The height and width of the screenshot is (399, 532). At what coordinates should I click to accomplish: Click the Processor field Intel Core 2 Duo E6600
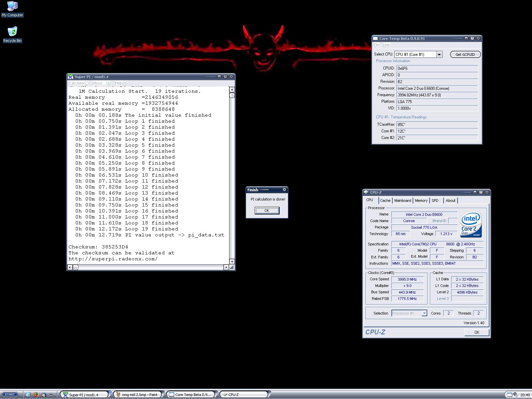tap(437, 88)
